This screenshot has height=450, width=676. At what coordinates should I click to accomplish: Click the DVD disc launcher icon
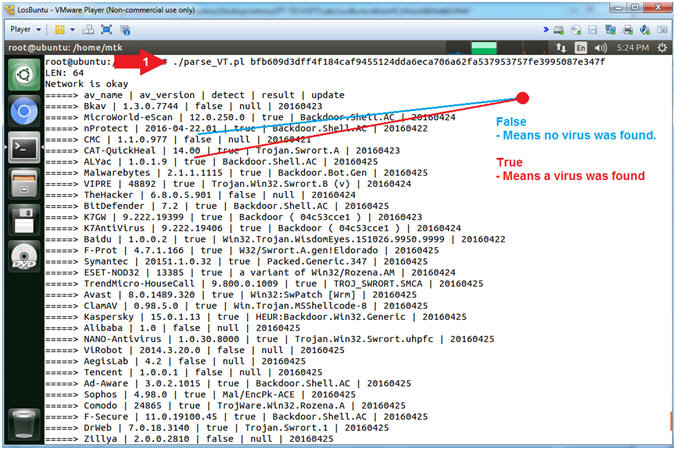[24, 257]
